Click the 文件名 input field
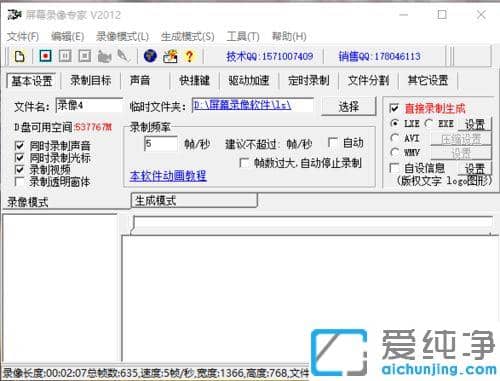The image size is (500, 381). coord(89,105)
